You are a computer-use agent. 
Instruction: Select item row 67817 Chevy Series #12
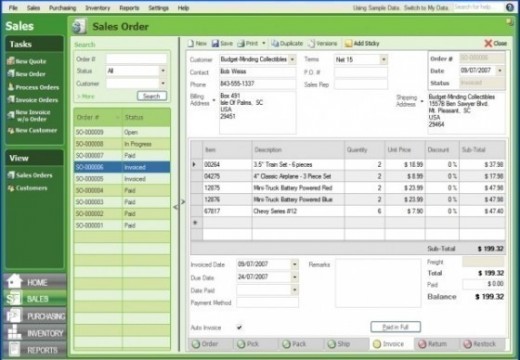coord(348,211)
